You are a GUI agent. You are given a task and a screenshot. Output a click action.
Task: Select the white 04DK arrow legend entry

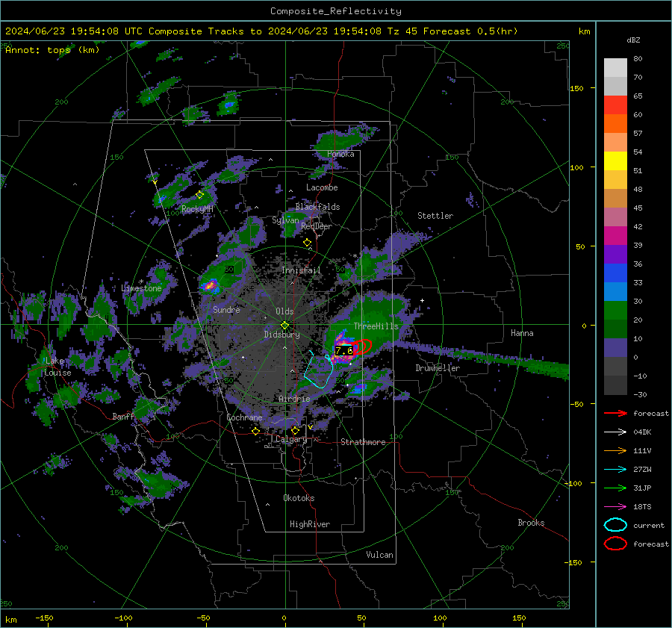pos(615,432)
